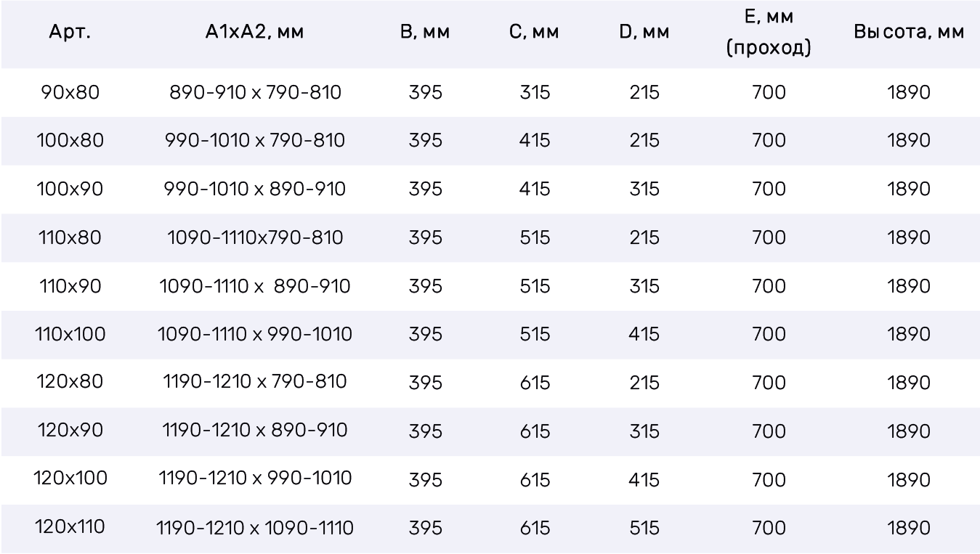Viewport: 980px width, 554px height.
Task: Select article cell 100x80
Action: coord(70,141)
